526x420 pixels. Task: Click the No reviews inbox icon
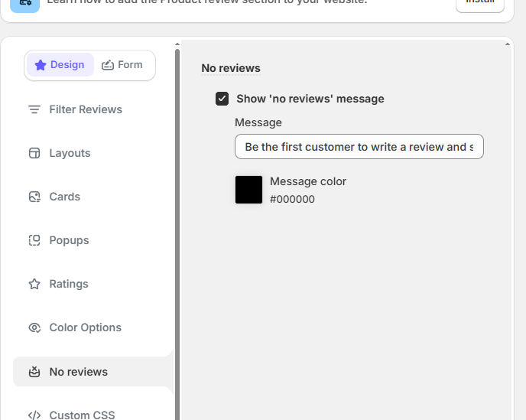tap(34, 372)
